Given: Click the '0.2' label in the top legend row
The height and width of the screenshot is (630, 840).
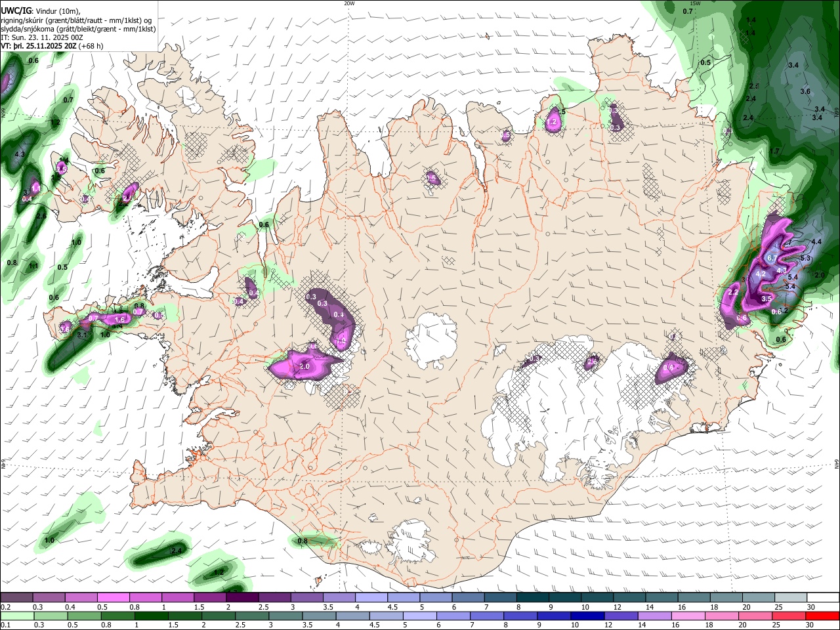Looking at the screenshot, I should (6, 607).
